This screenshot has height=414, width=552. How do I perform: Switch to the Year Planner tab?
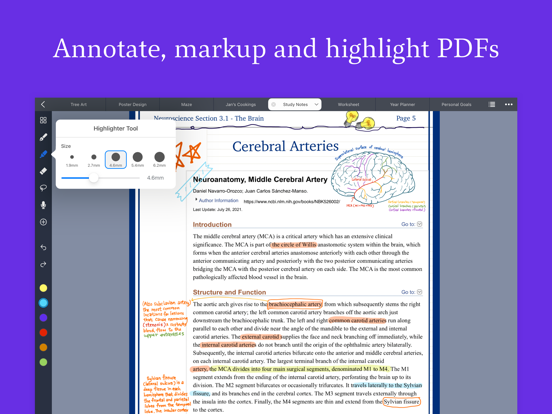click(402, 105)
